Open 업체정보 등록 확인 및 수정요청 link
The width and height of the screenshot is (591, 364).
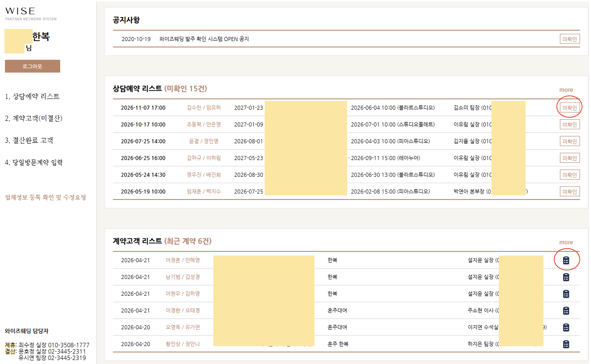pos(45,197)
